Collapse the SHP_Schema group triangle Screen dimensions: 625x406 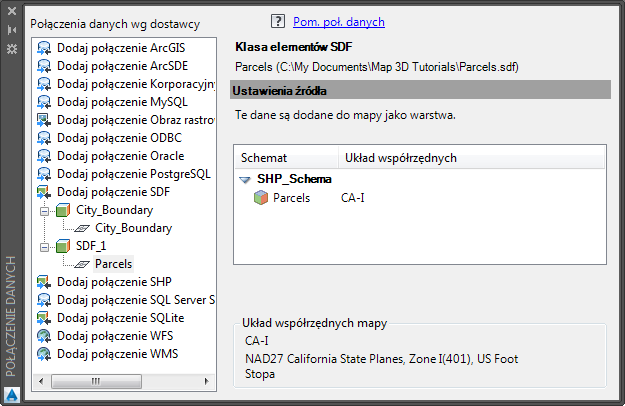245,180
